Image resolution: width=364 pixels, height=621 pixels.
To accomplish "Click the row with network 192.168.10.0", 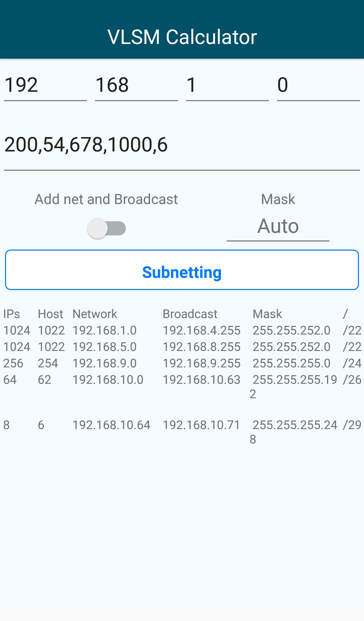I will click(x=108, y=380).
